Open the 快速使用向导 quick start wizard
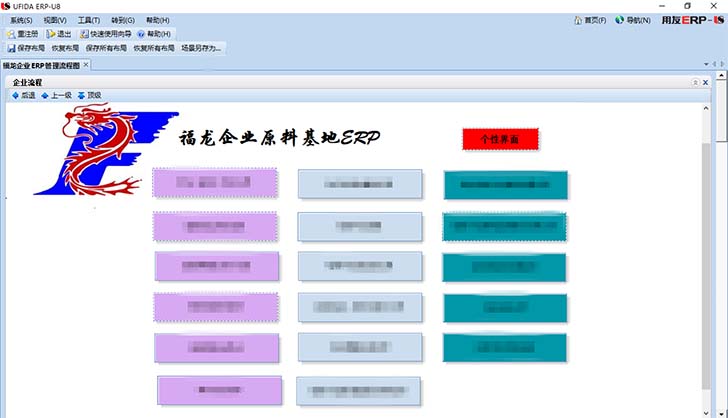728x418 pixels. [x=85, y=34]
